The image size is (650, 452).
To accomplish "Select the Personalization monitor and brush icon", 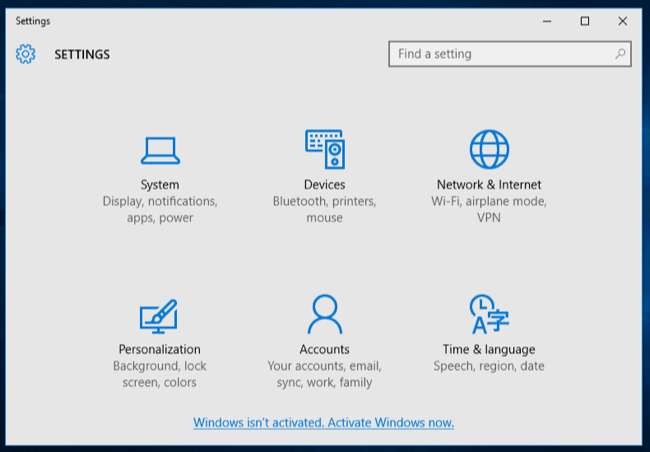I will (159, 316).
